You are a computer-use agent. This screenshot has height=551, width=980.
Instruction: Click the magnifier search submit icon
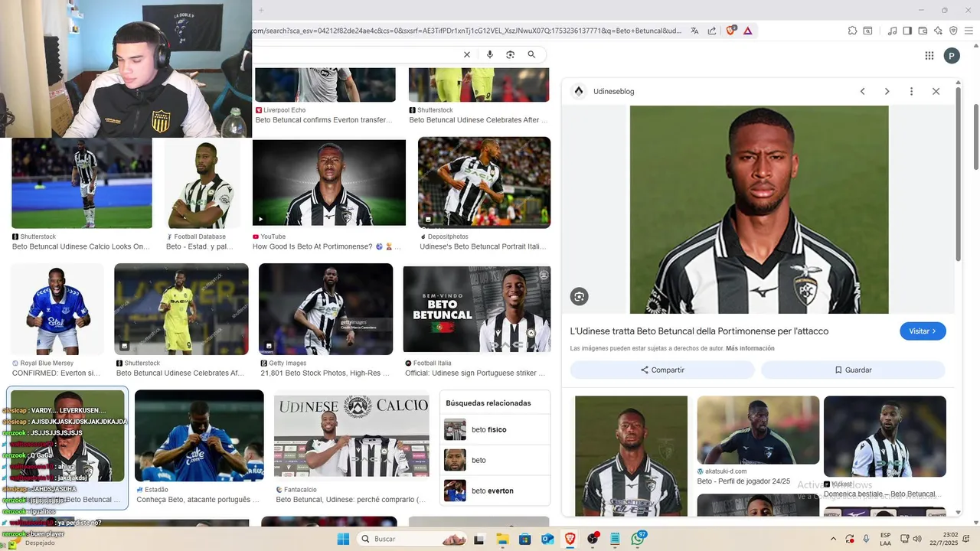[531, 54]
